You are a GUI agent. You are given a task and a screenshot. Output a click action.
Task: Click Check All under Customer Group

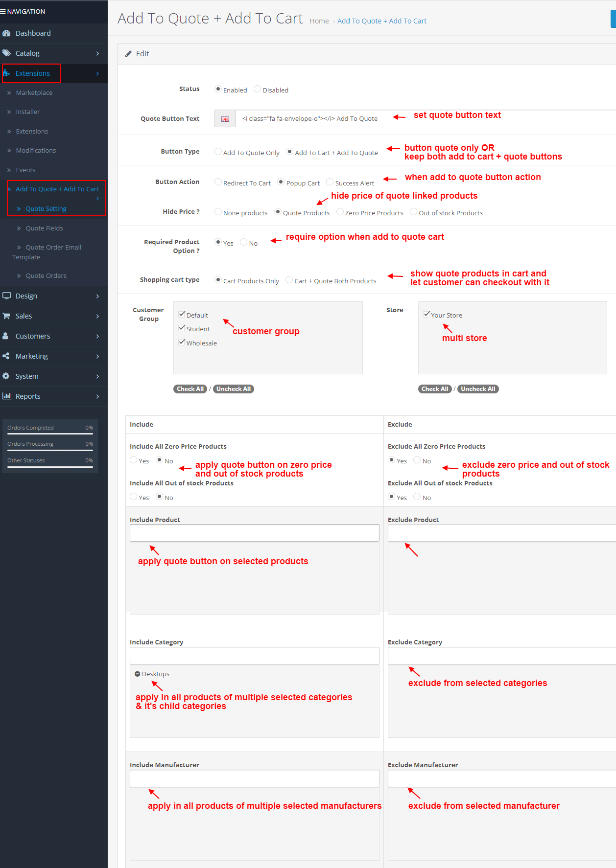coord(190,389)
